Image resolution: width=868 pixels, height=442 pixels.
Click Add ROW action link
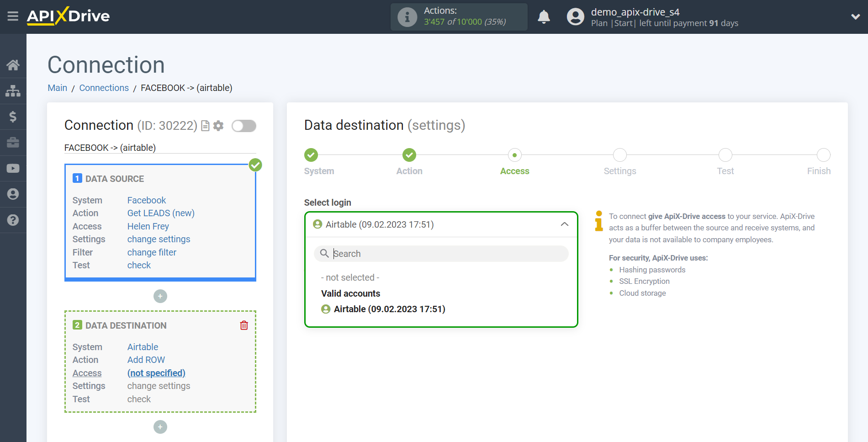pos(146,360)
